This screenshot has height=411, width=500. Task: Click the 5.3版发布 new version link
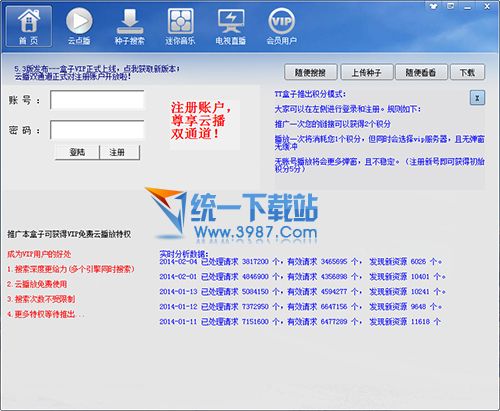tap(97, 69)
